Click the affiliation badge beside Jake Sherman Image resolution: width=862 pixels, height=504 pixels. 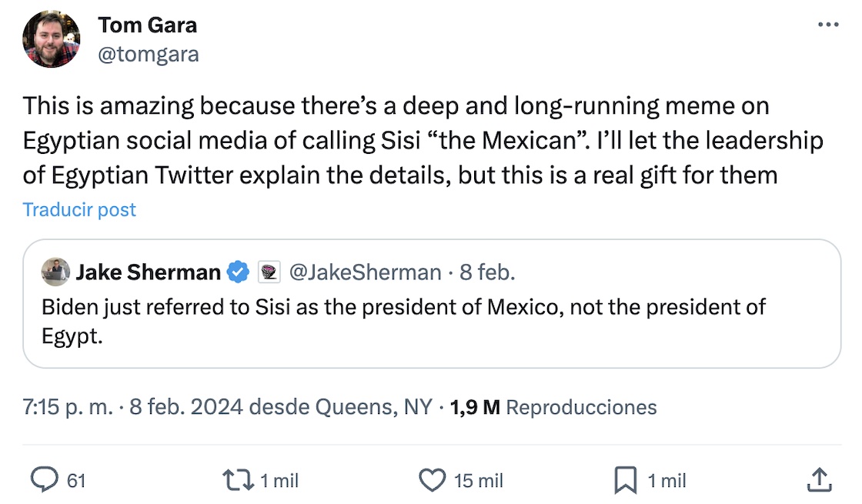[x=268, y=272]
